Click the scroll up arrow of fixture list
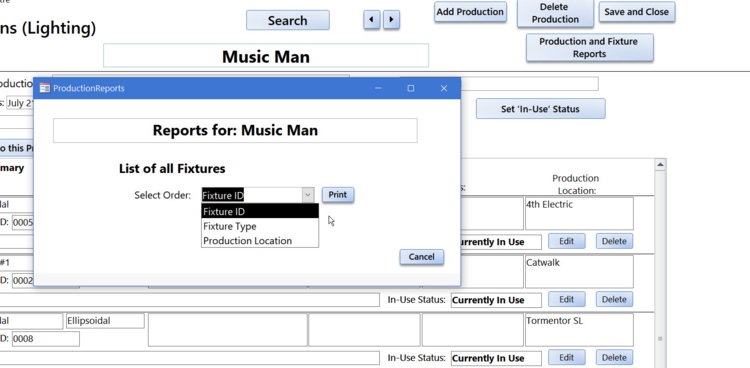The width and height of the screenshot is (750, 368). pos(660,165)
